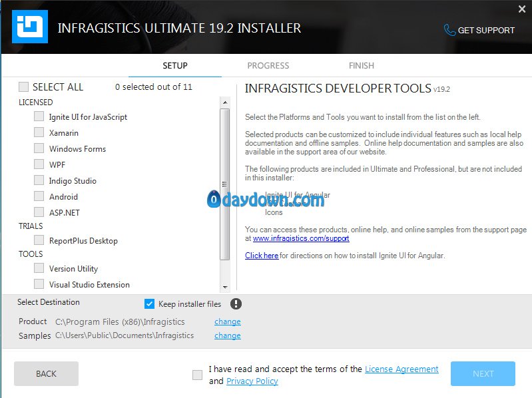Click the Next button
The image size is (532, 398).
pyautogui.click(x=483, y=373)
